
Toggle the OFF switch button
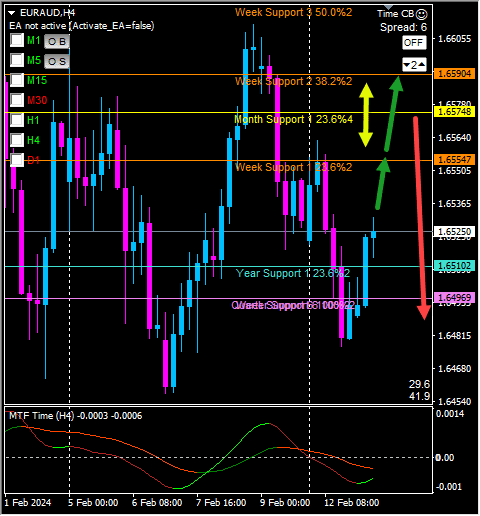coord(414,43)
